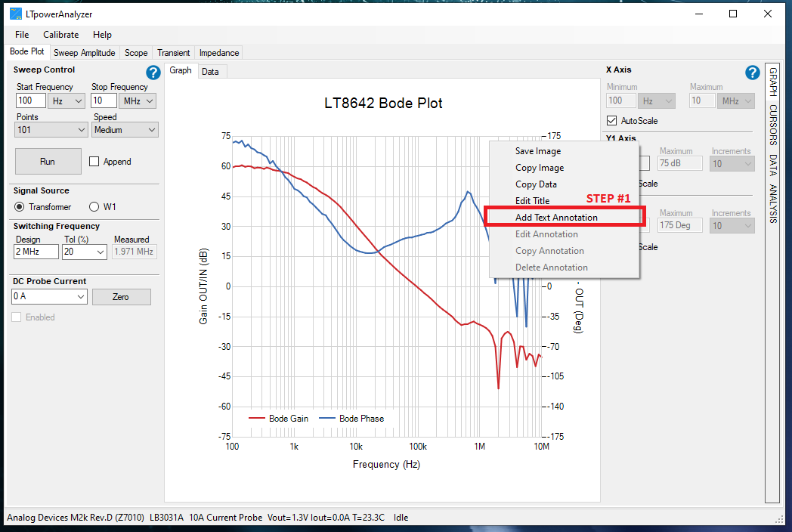This screenshot has height=532, width=792.
Task: Click the LTpowerAnalyzer title bar app icon
Action: [x=15, y=14]
